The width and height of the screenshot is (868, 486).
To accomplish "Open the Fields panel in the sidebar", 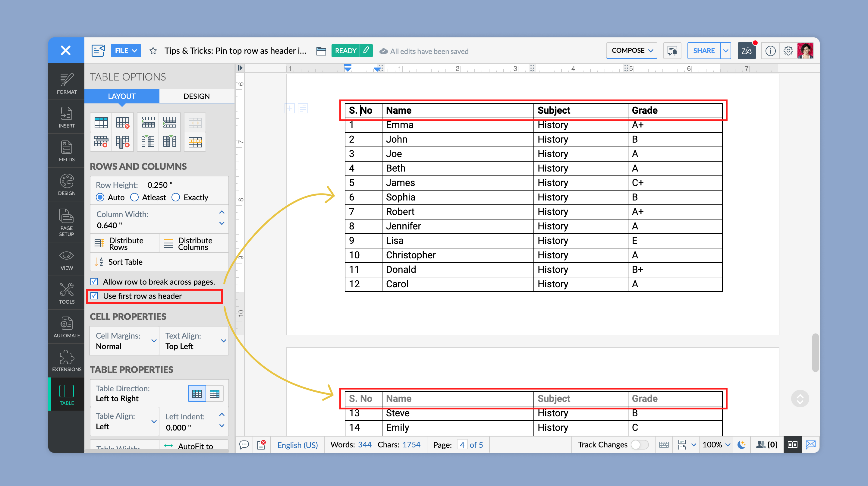I will pyautogui.click(x=66, y=151).
